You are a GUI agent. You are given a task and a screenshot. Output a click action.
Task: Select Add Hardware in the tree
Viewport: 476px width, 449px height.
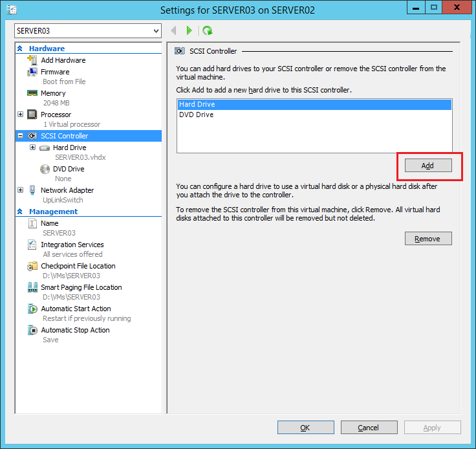pyautogui.click(x=63, y=60)
